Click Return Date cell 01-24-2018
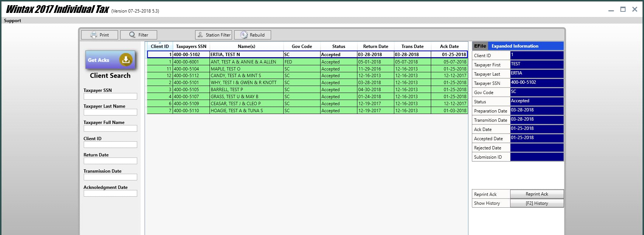The image size is (644, 235). click(x=375, y=97)
